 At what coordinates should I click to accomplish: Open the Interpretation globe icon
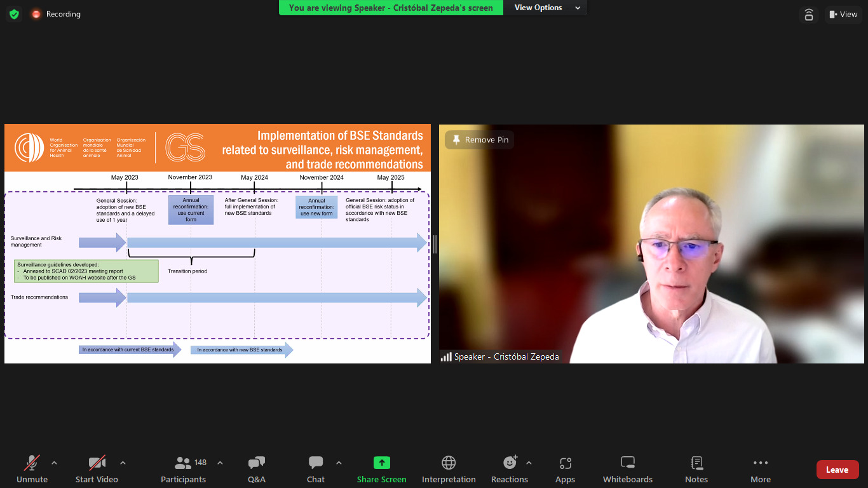pyautogui.click(x=449, y=463)
